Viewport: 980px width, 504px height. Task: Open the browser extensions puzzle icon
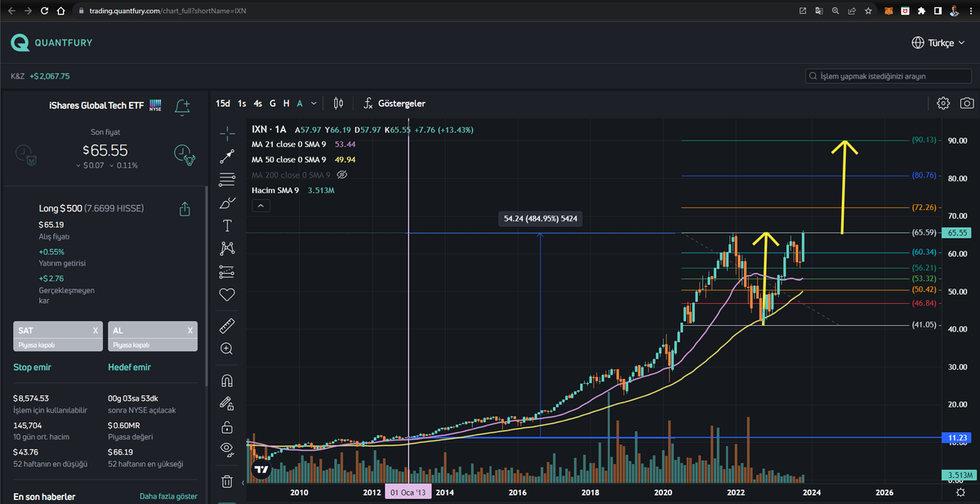coord(921,11)
